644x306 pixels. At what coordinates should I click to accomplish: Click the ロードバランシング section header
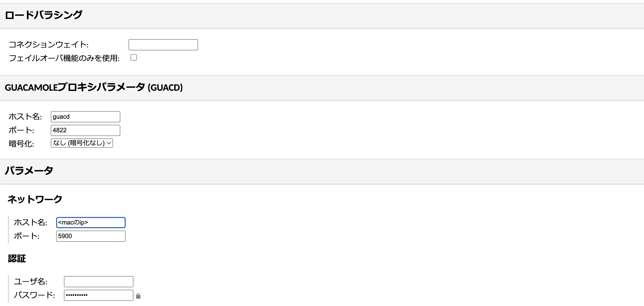click(44, 15)
